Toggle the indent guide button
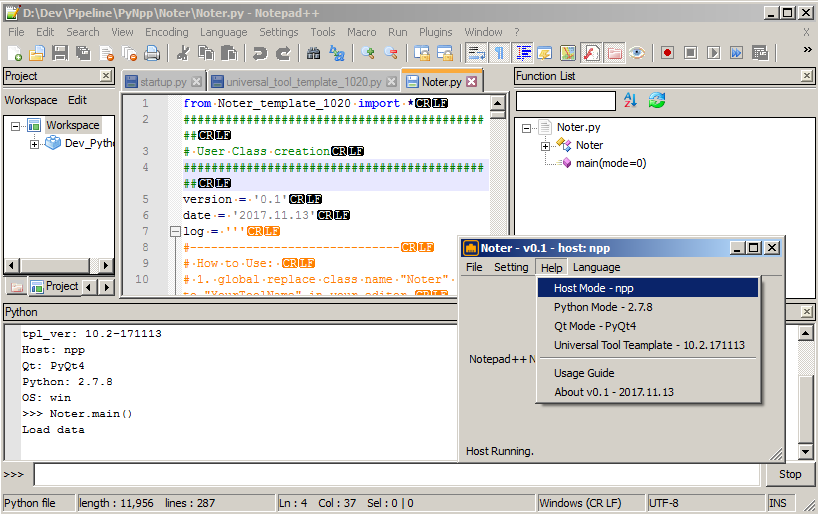The height and width of the screenshot is (514, 818). coord(523,53)
